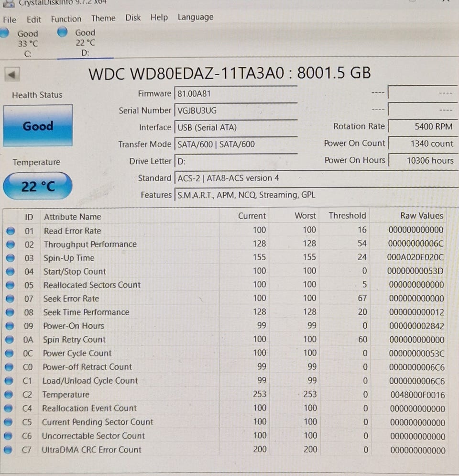Viewport: 459px width, 476px height.
Task: Select the Read Error Rate attribute name
Action: pos(73,231)
